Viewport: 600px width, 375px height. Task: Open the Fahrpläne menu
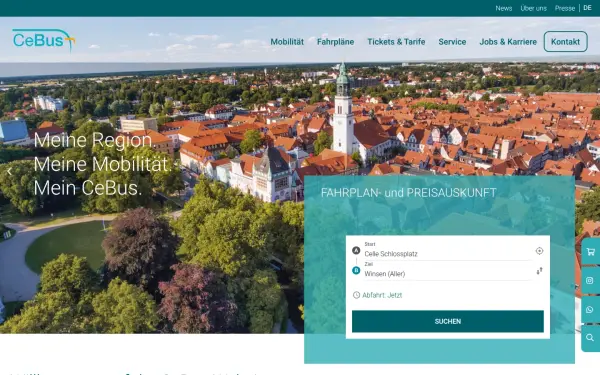(x=336, y=42)
